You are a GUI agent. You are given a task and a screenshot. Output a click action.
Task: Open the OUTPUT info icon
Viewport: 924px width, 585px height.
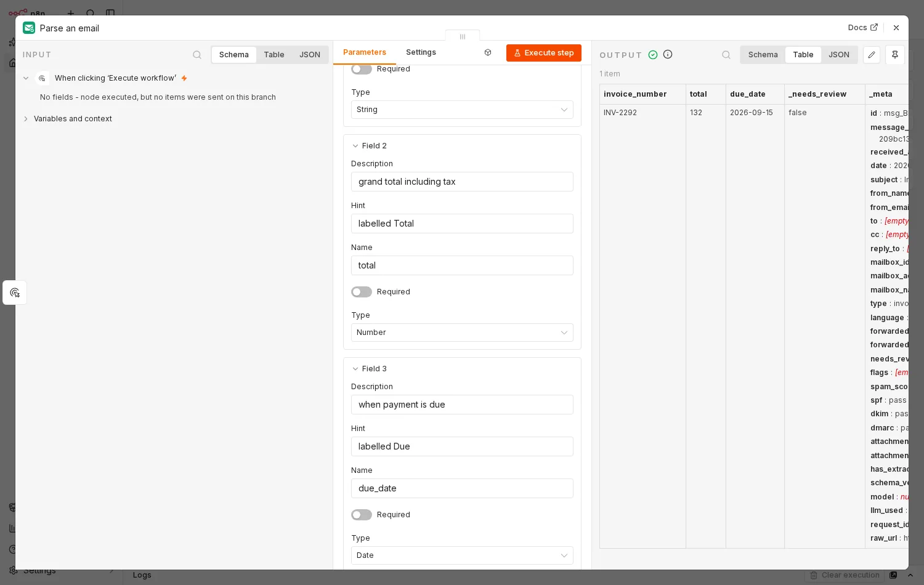668,54
